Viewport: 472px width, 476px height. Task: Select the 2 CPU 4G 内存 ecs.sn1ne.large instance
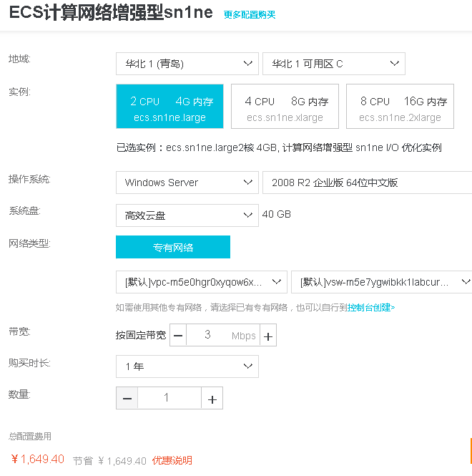pos(170,106)
